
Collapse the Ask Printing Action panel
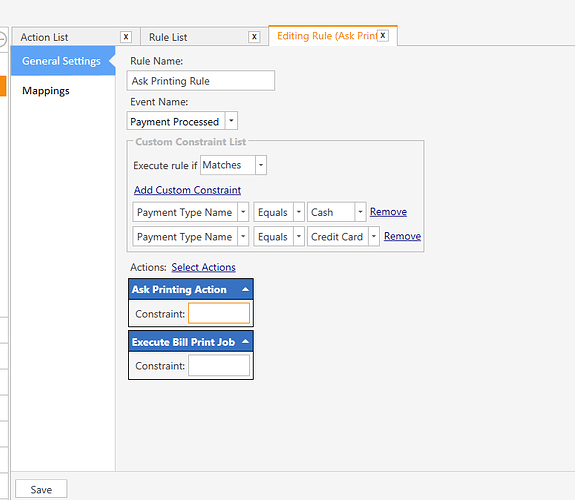245,289
